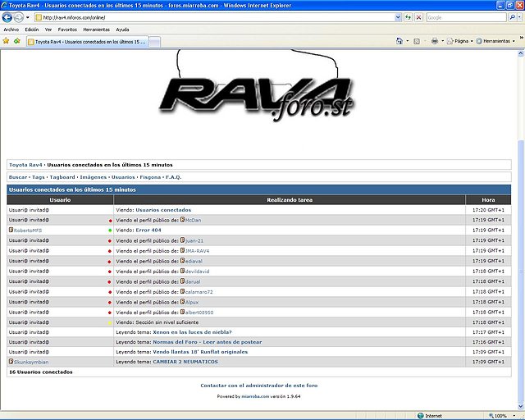This screenshot has width=525, height=420.
Task: Open devildavid's profile link
Action: pyautogui.click(x=197, y=272)
